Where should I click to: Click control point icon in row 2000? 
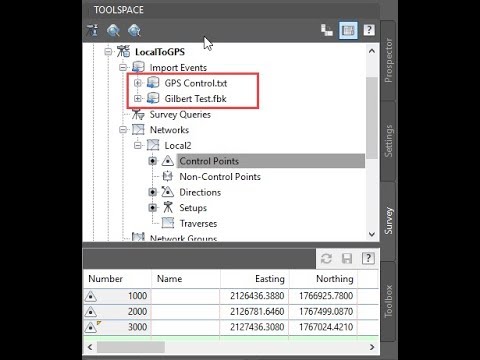pos(90,312)
